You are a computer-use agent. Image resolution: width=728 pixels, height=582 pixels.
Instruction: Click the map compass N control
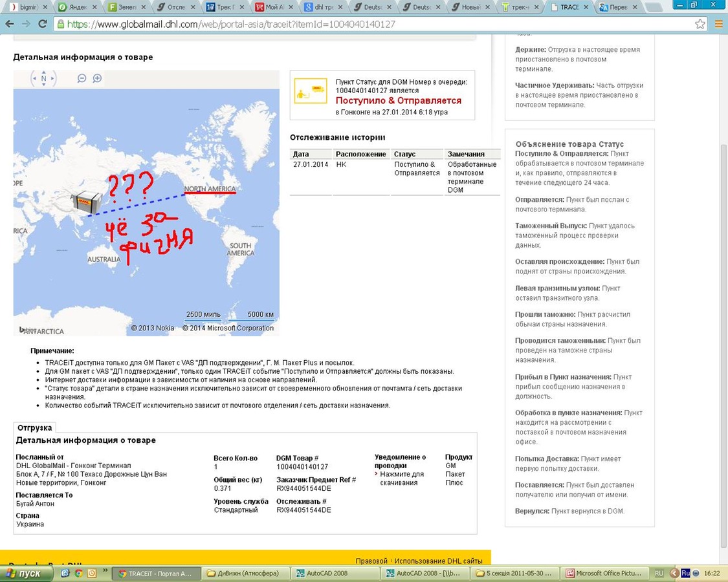[x=43, y=79]
